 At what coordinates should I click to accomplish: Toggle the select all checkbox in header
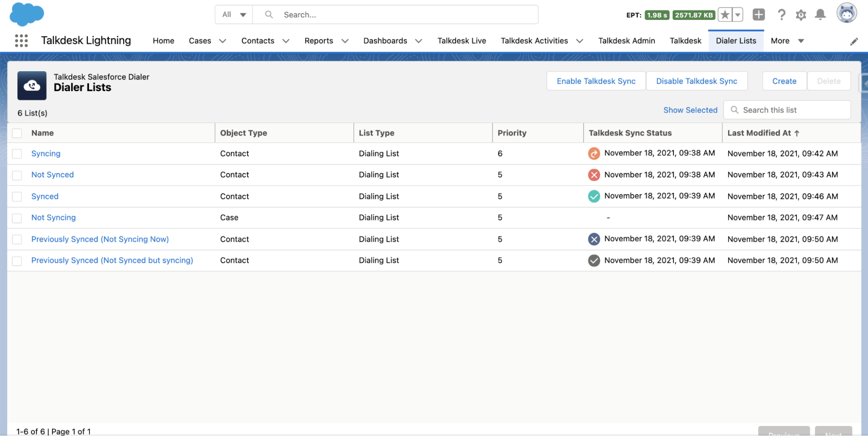click(x=17, y=133)
